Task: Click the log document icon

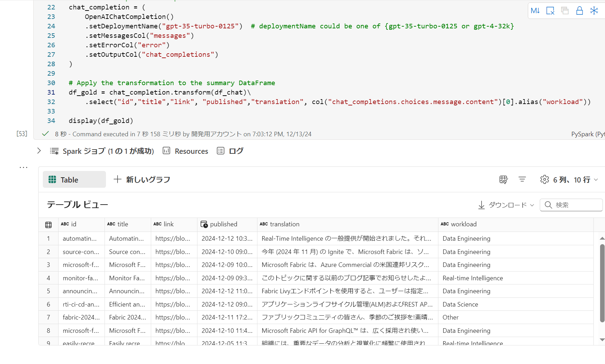Action: tap(221, 151)
